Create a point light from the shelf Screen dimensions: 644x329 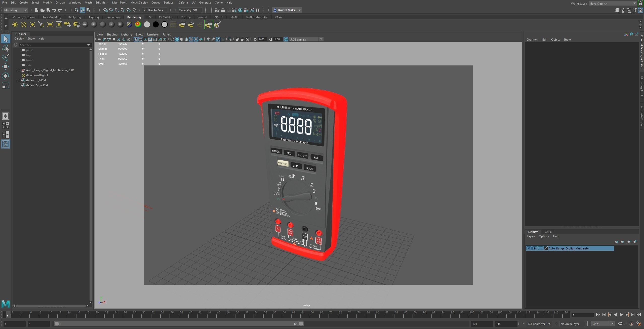[32, 25]
